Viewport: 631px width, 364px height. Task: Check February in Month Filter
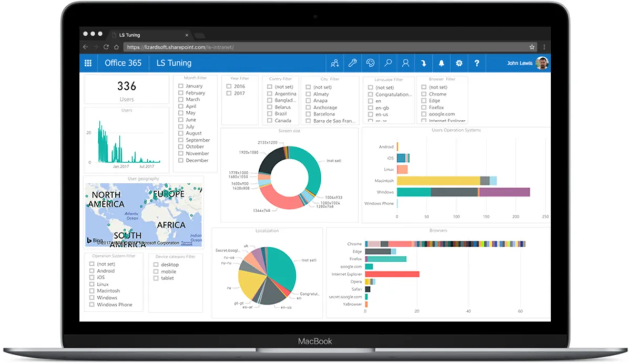181,92
